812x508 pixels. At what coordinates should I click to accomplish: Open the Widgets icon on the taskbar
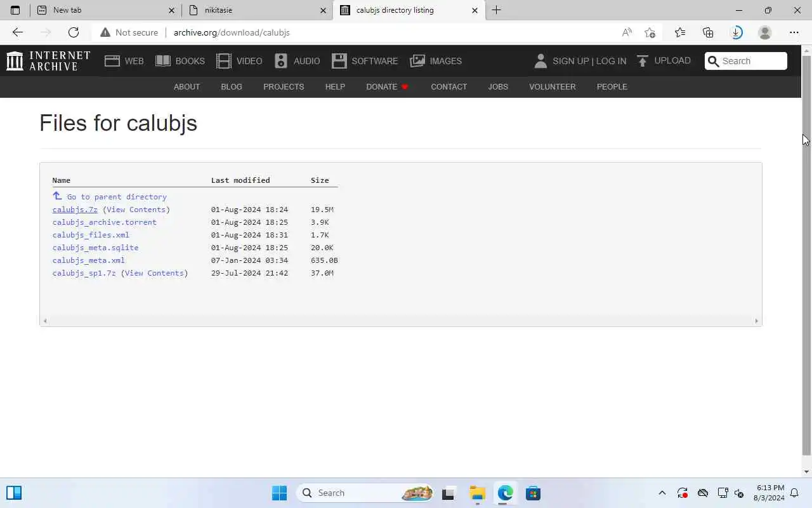(x=14, y=493)
